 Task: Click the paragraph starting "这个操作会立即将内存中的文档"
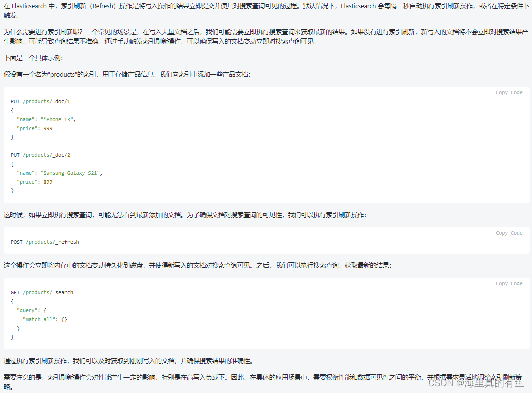(x=197, y=265)
